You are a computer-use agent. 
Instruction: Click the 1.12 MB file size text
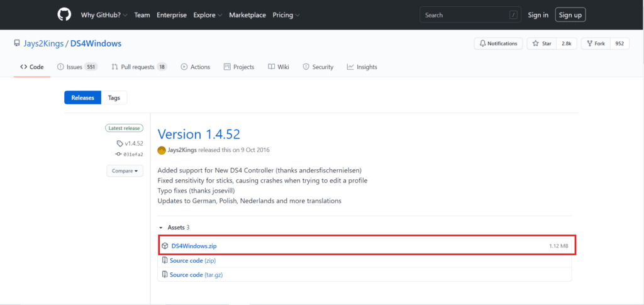coord(558,247)
